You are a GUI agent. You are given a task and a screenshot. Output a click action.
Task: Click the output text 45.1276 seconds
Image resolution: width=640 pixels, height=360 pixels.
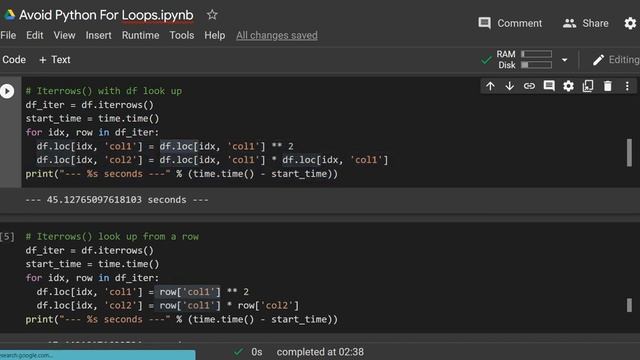pyautogui.click(x=117, y=200)
